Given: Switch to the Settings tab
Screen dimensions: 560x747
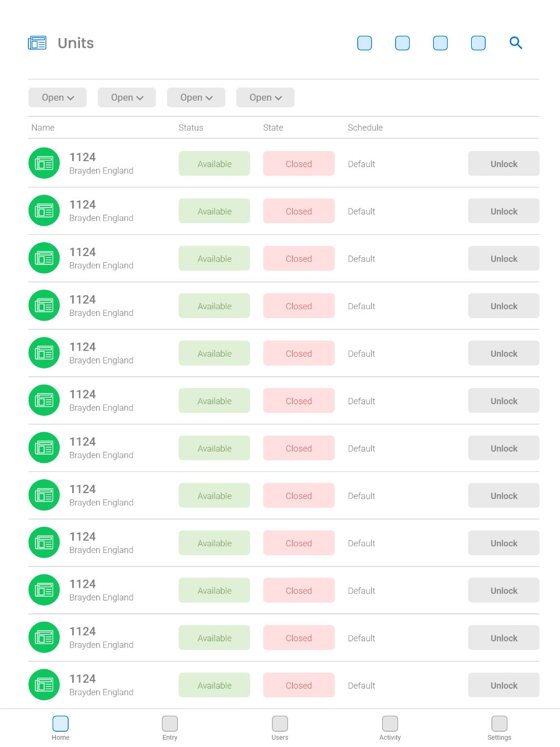Looking at the screenshot, I should tap(499, 728).
